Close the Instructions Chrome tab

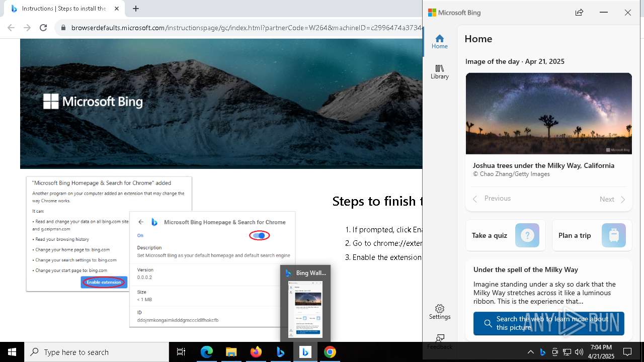[x=116, y=9]
